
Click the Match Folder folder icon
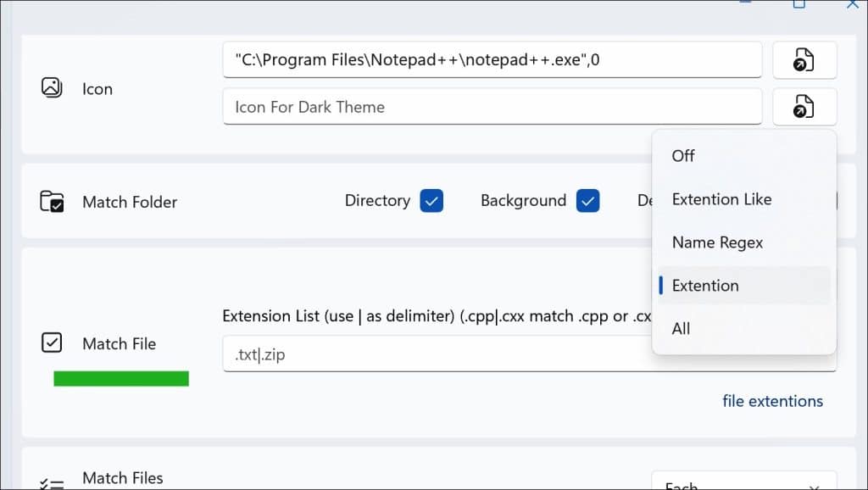(51, 201)
